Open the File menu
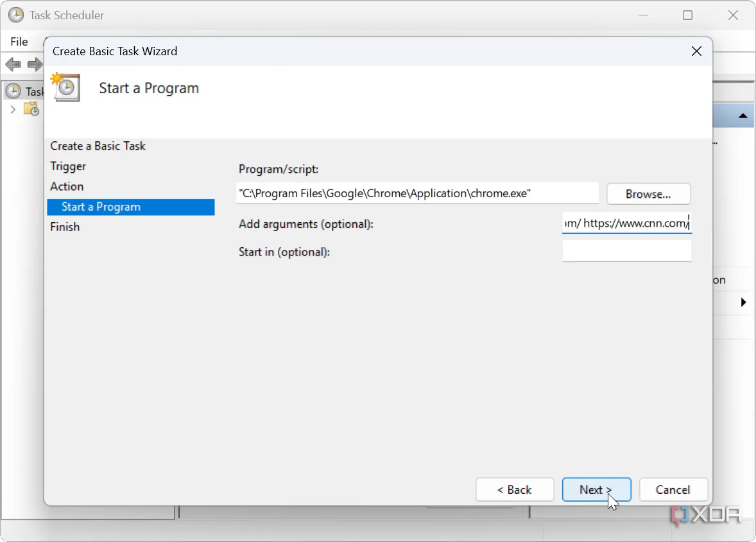 point(19,42)
